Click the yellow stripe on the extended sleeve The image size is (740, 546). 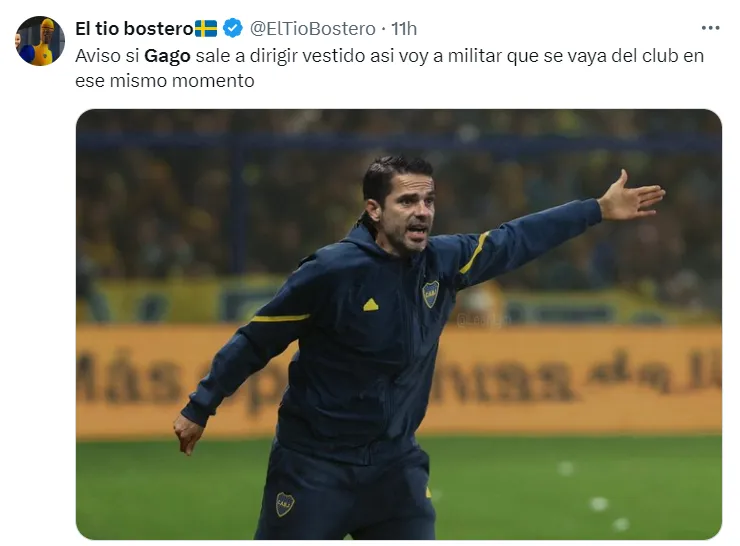click(474, 253)
